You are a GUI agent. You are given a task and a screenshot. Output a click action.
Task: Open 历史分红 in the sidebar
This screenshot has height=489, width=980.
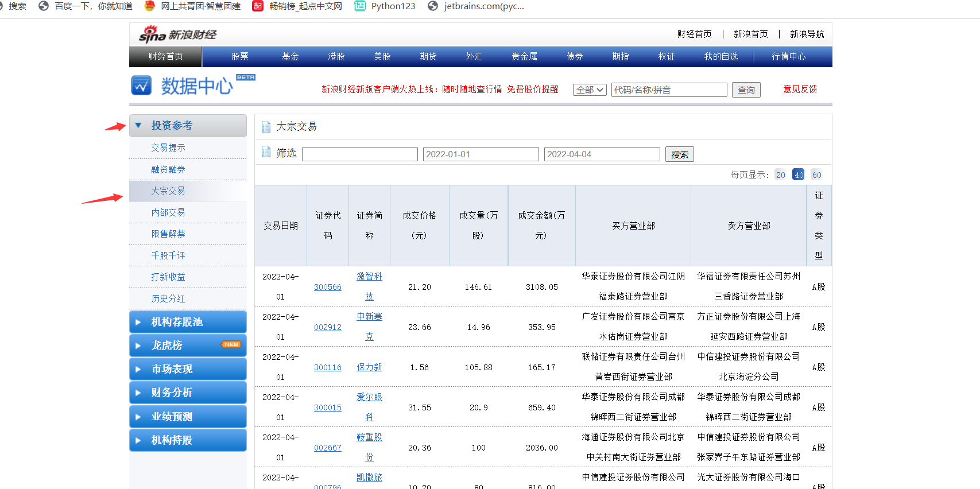pos(168,298)
